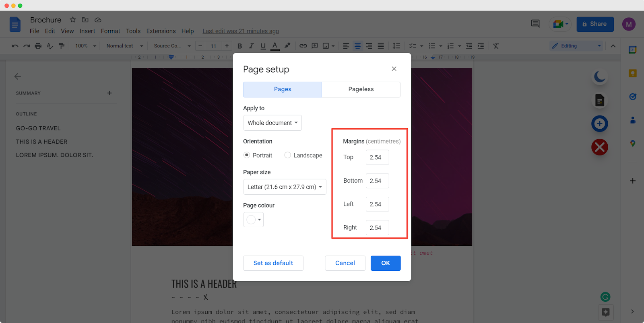This screenshot has height=323, width=644.
Task: Click the Share button
Action: (x=595, y=24)
